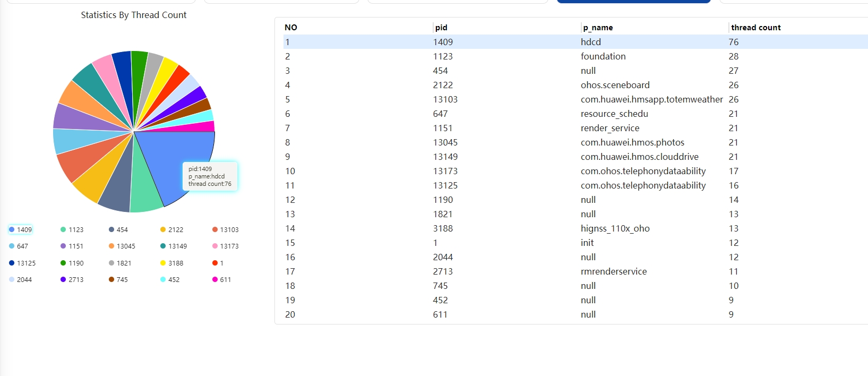
Task: Click pid 1821 table cell
Action: [443, 214]
